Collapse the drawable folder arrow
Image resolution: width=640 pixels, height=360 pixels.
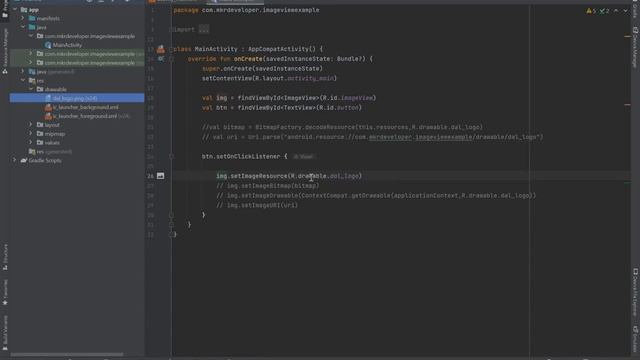pos(31,89)
